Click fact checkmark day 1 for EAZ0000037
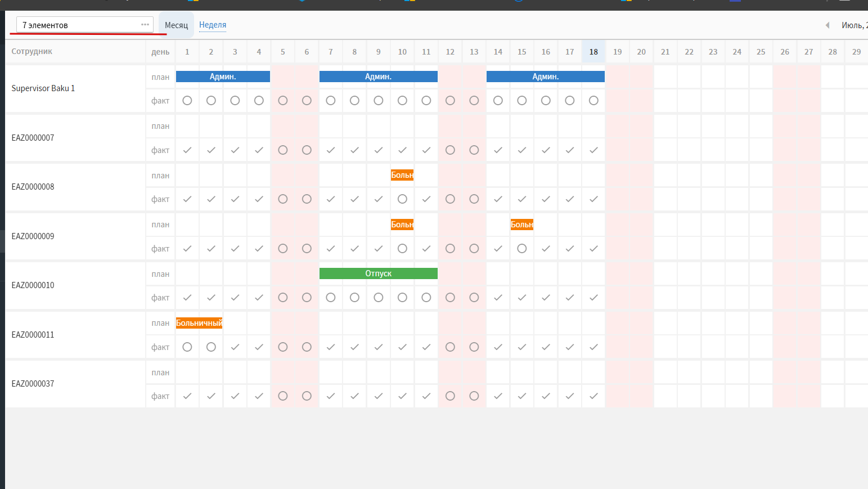The height and width of the screenshot is (489, 868). [x=187, y=396]
